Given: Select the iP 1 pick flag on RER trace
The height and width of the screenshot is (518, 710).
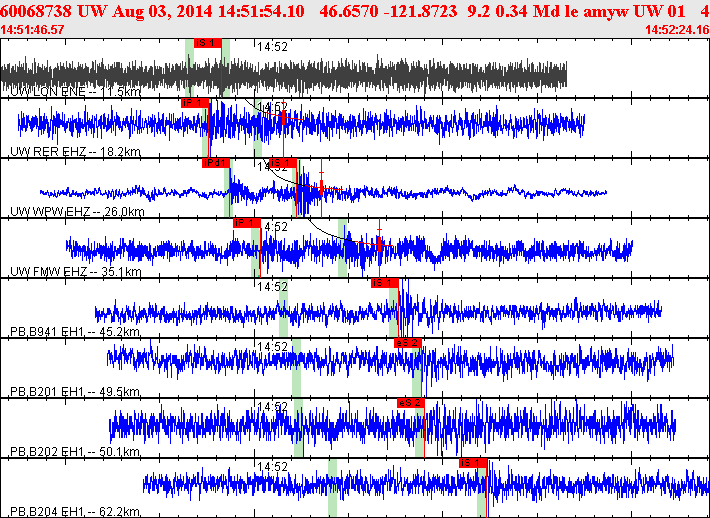Looking at the screenshot, I should coord(195,103).
